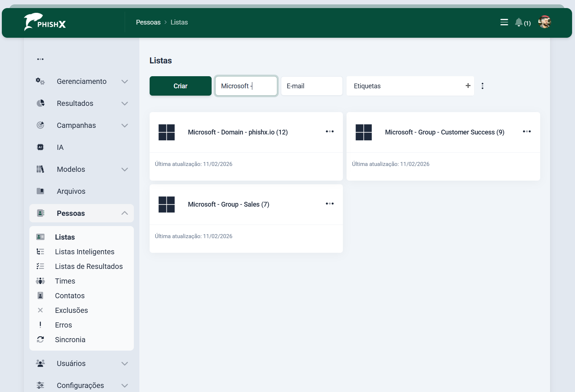Click the Campanhas target icon
575x392 pixels.
click(40, 125)
